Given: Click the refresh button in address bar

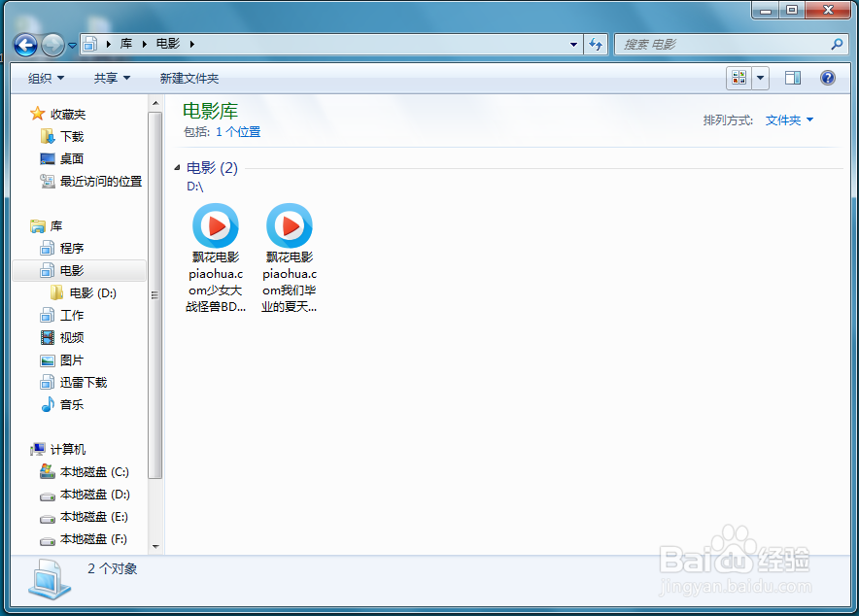Looking at the screenshot, I should pyautogui.click(x=596, y=44).
